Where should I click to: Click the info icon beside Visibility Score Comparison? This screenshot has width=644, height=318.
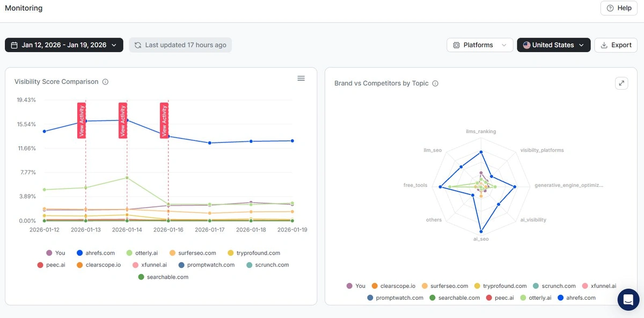(105, 82)
